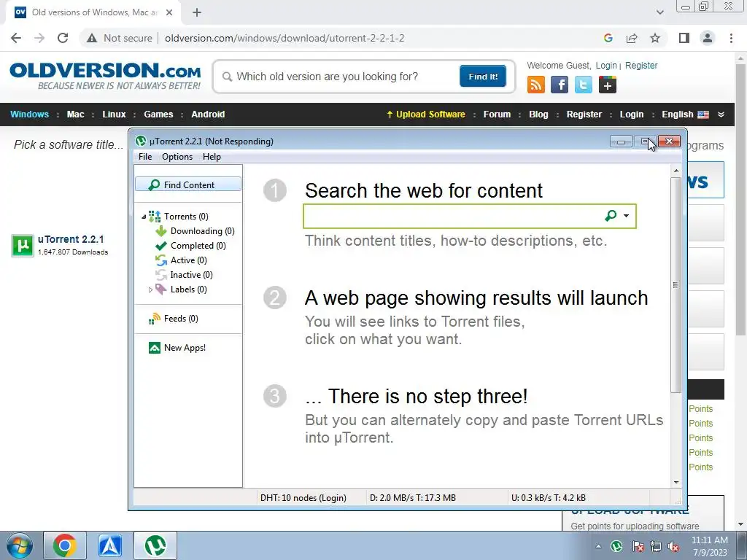Open the Facebook icon on Oldversion
747x560 pixels.
tap(560, 85)
